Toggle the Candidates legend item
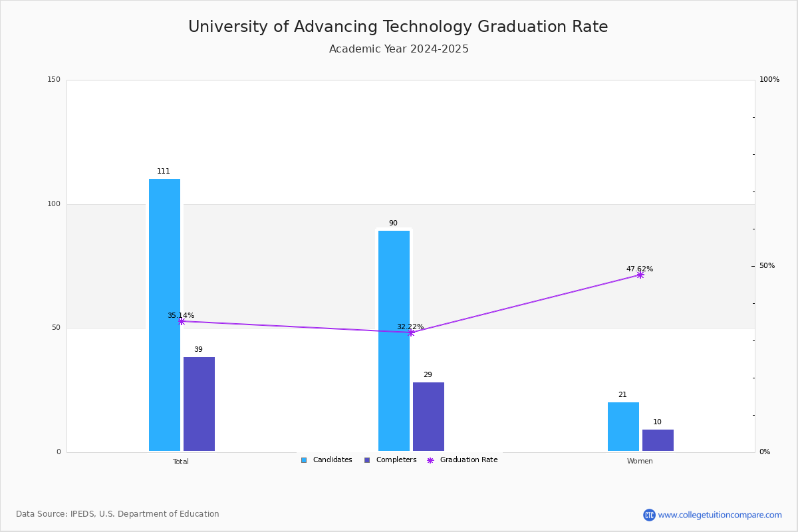 pos(327,460)
